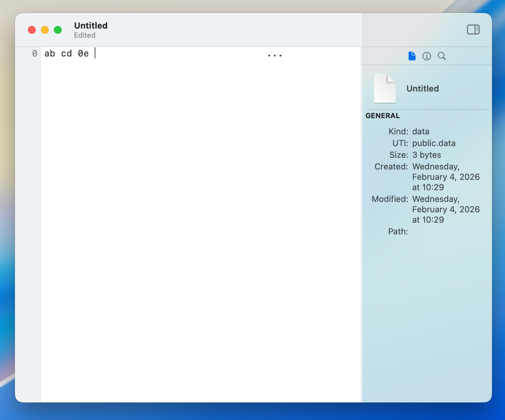Click the "3 bytes" size value
This screenshot has height=420, width=505.
tap(426, 155)
